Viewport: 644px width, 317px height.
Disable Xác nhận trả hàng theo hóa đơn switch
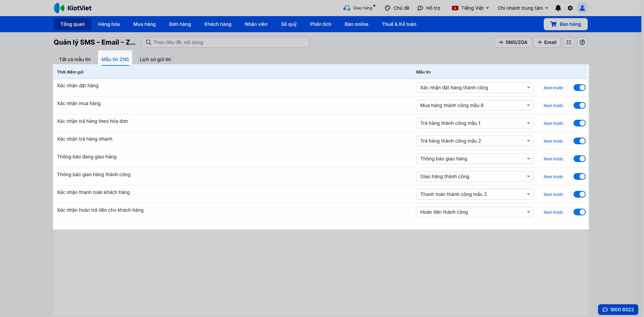[x=579, y=123]
